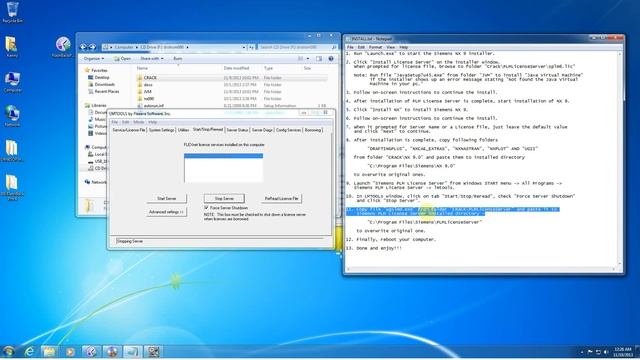Click the network tray icon
Image resolution: width=640 pixels, height=360 pixels.
coord(598,351)
